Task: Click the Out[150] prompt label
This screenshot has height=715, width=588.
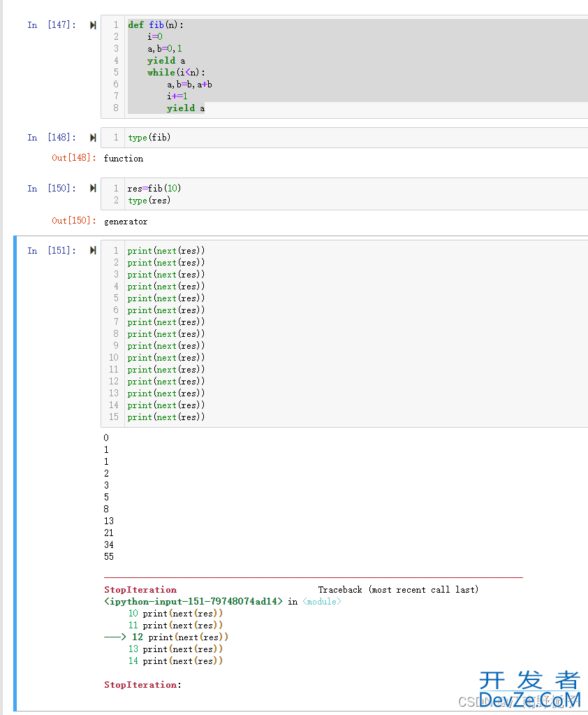Action: pos(74,221)
